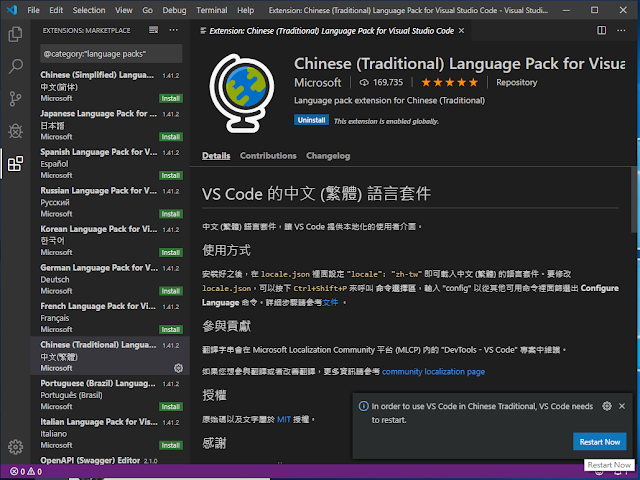The image size is (640, 480).
Task: Open the File menu
Action: 33,10
